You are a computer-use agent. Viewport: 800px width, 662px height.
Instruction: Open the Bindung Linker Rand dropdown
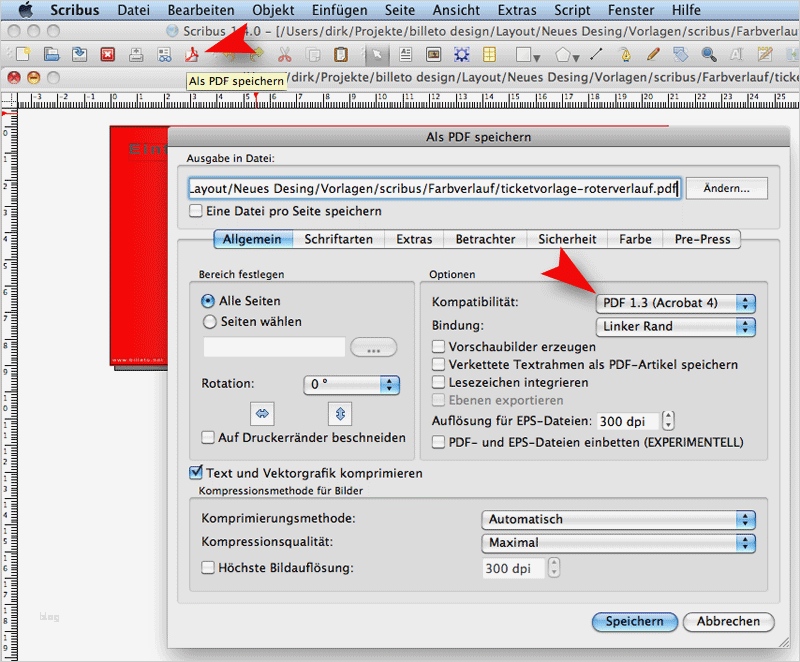(676, 326)
